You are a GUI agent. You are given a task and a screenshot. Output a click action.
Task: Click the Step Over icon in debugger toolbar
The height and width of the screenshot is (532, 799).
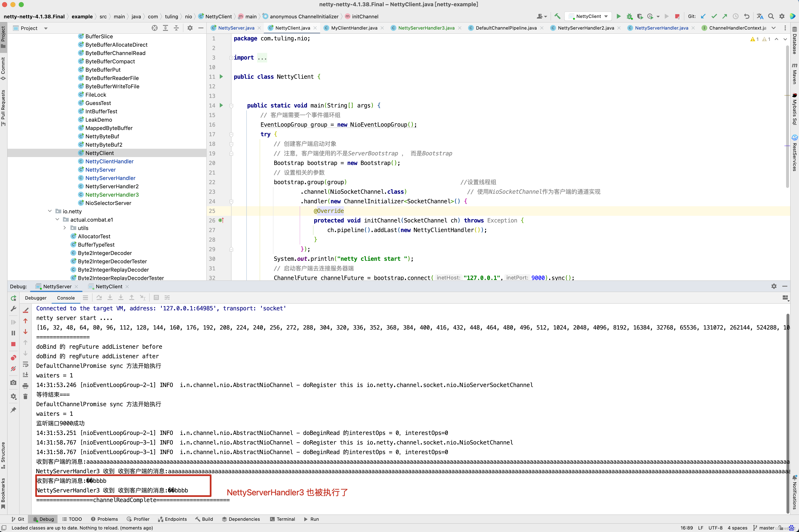99,297
